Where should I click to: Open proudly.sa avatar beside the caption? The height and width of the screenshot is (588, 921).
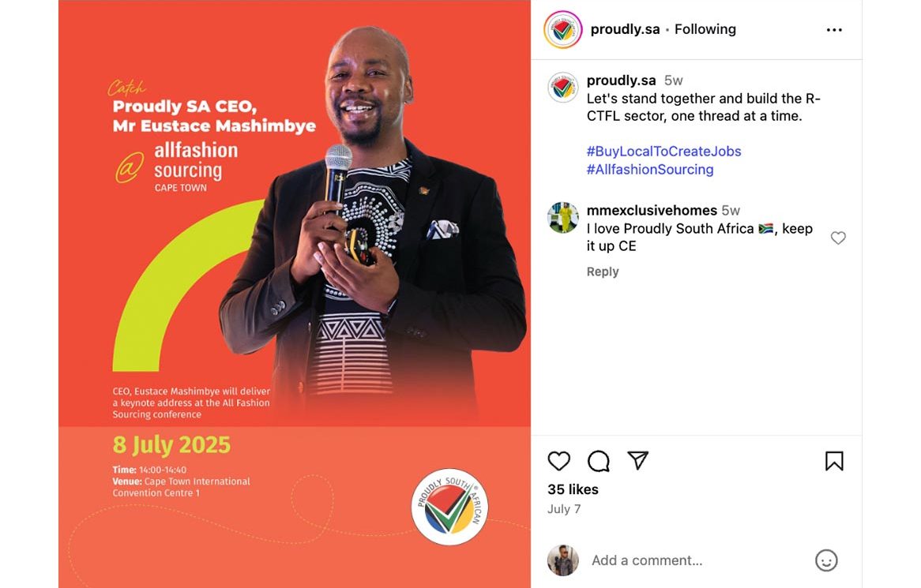point(562,88)
